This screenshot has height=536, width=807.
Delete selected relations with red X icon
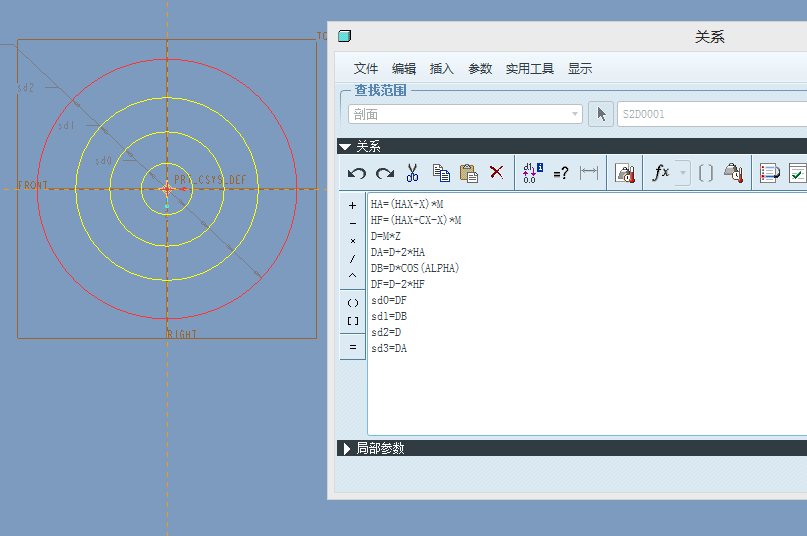[x=496, y=173]
